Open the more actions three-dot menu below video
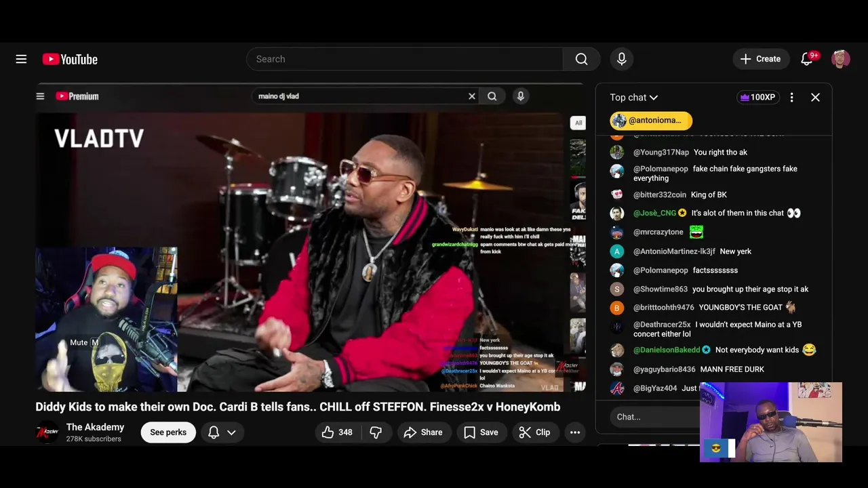868x488 pixels. pos(575,432)
